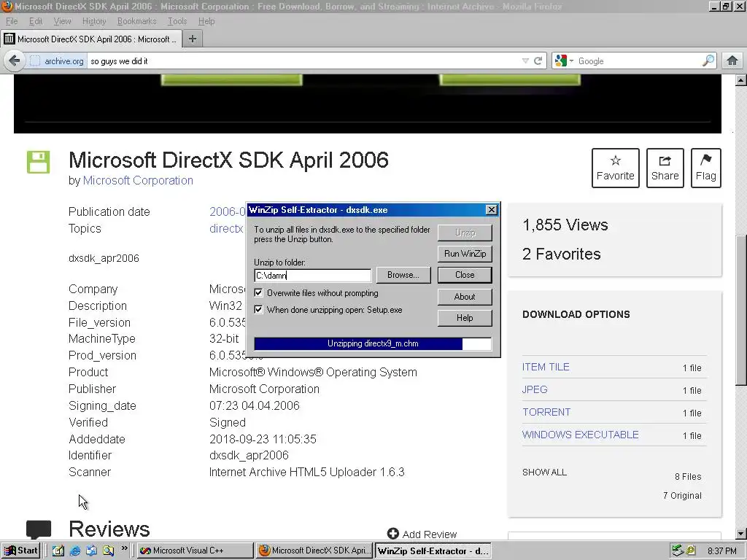Click the Add Review plus icon
This screenshot has height=560, width=747.
tap(393, 534)
